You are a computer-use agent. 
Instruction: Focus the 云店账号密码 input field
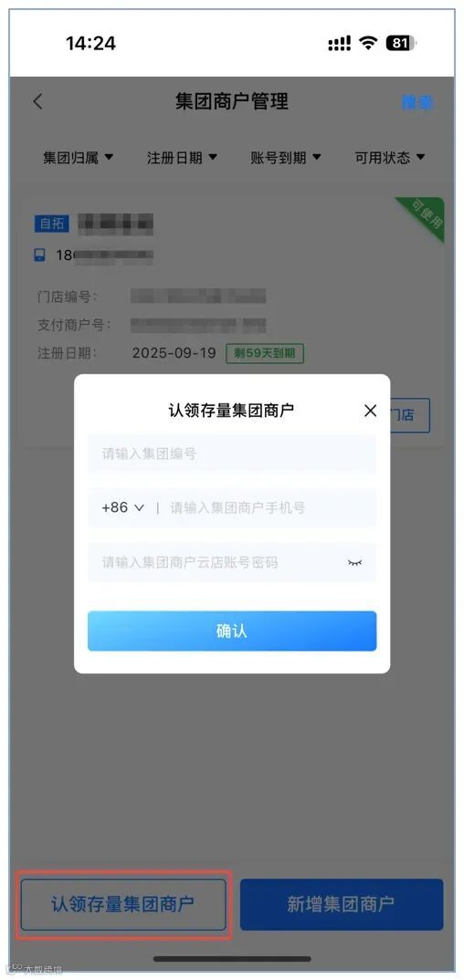232,562
